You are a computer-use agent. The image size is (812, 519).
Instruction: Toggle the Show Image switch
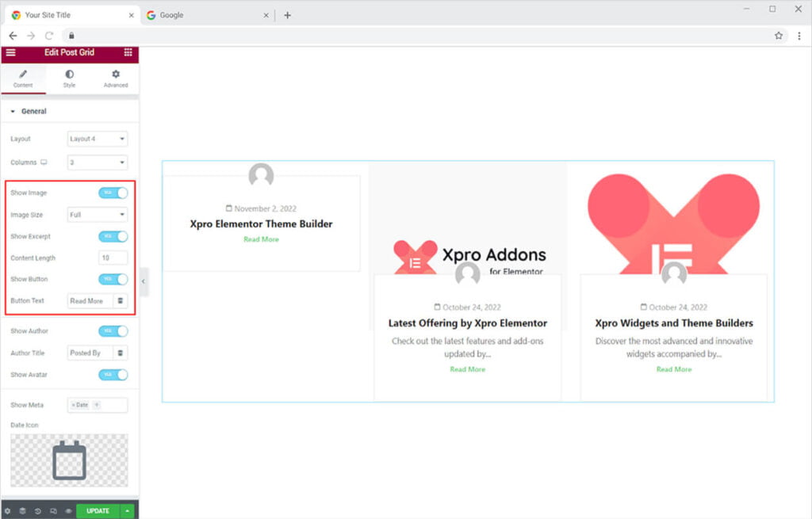[x=113, y=193]
